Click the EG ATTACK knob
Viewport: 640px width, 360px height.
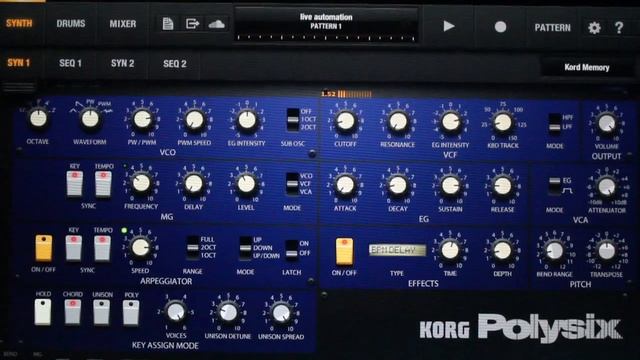345,185
